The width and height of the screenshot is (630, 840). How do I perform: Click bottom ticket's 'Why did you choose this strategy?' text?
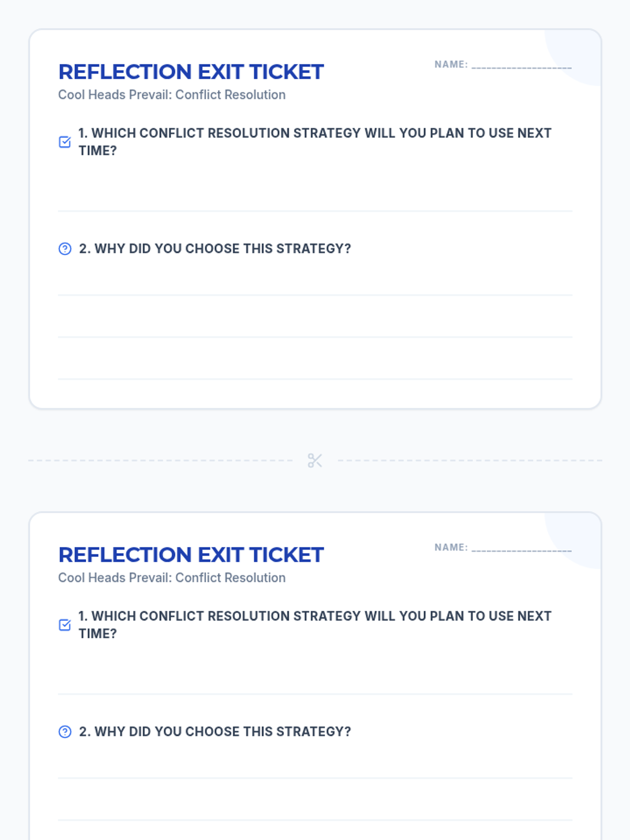click(215, 732)
